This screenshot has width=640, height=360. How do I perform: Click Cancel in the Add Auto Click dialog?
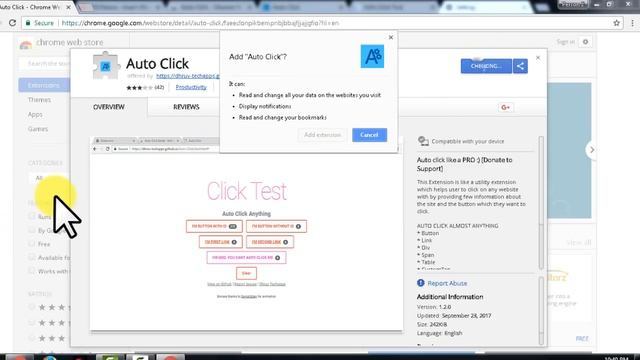coord(369,135)
